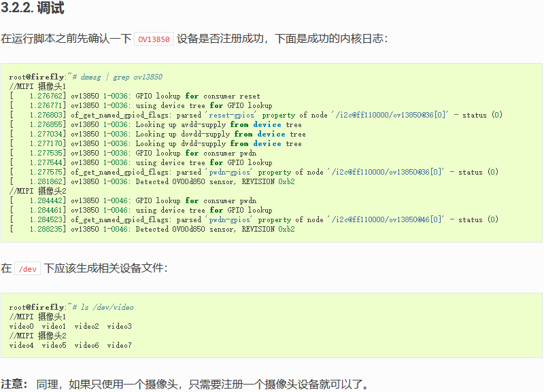Viewport: 544px width, 392px height.
Task: Click log line about dvdd-supply lookup
Action: 156,143
